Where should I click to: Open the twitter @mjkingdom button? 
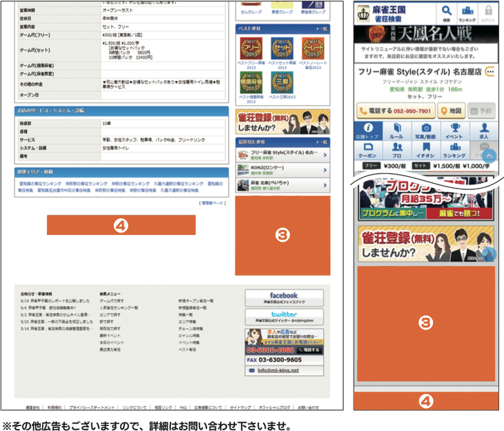click(x=284, y=317)
